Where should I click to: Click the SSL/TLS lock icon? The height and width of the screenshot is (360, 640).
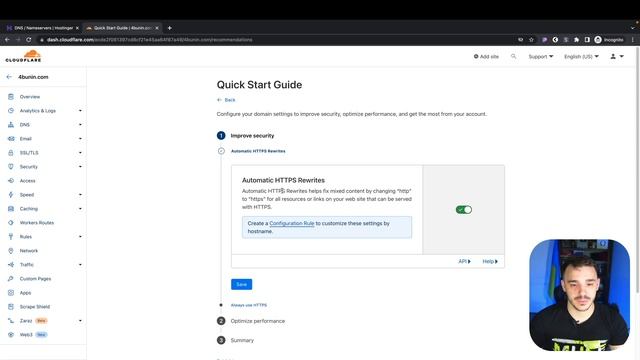tap(11, 153)
